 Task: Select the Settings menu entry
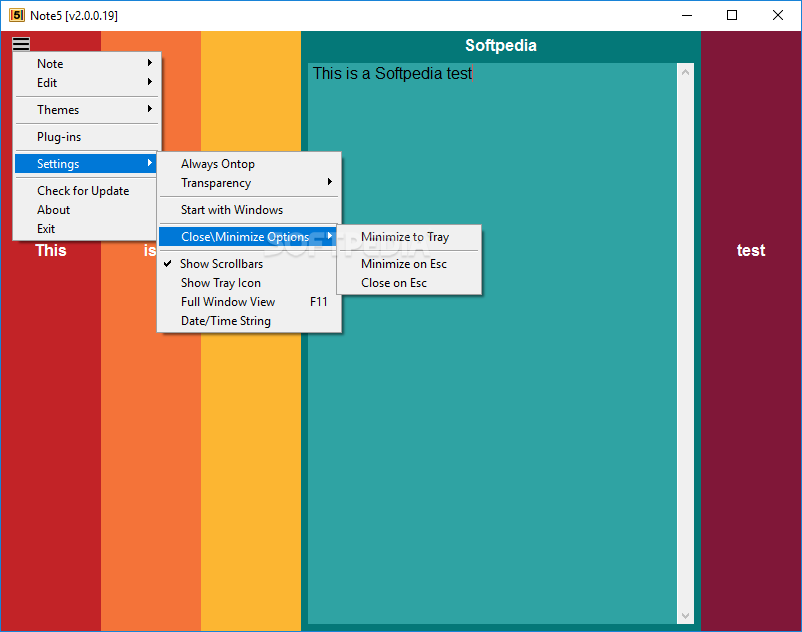[x=87, y=164]
